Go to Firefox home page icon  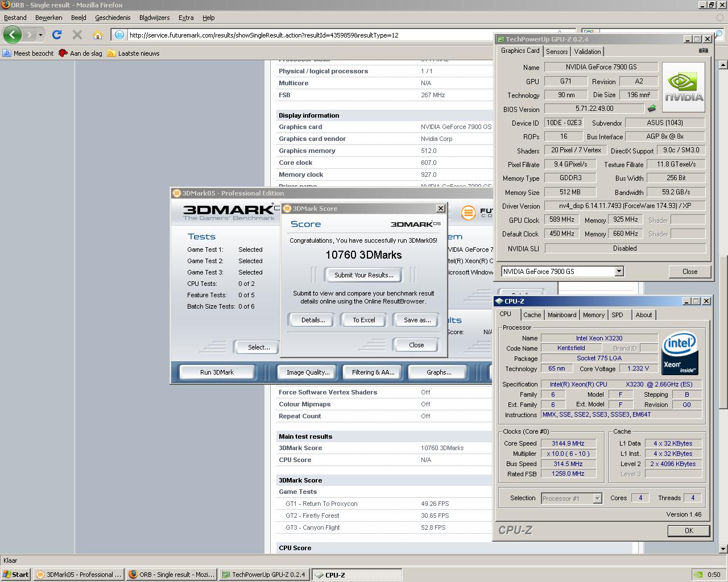pyautogui.click(x=98, y=35)
